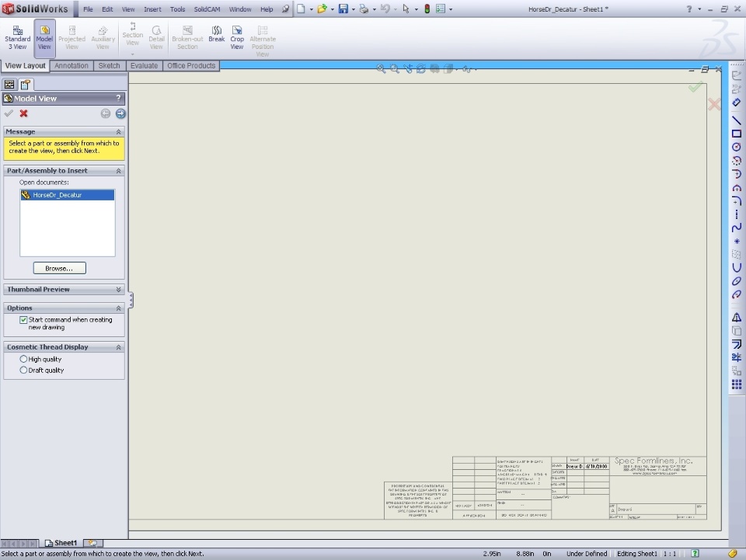Toggle Start command when creating new drawing
Viewport: 746px width, 560px height.
[x=23, y=319]
